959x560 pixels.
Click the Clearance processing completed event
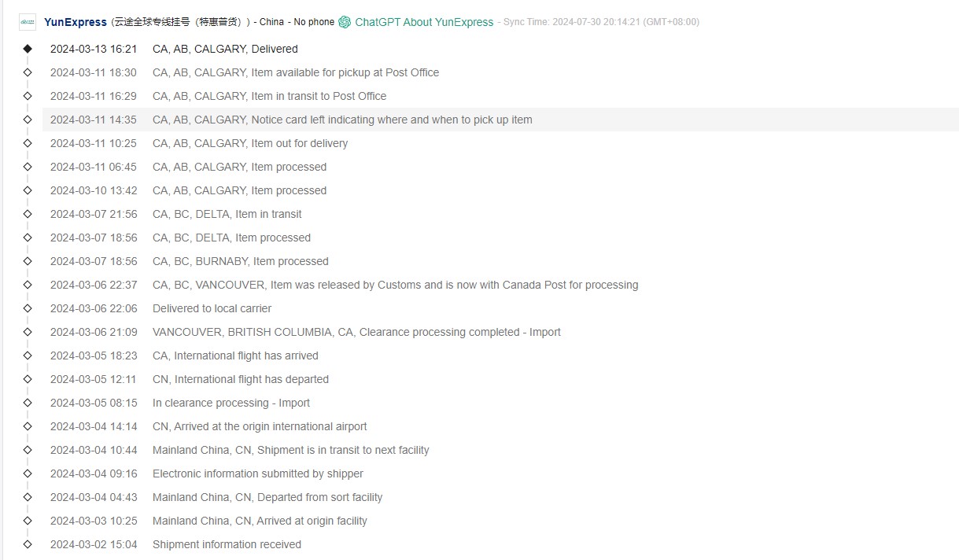tap(356, 332)
